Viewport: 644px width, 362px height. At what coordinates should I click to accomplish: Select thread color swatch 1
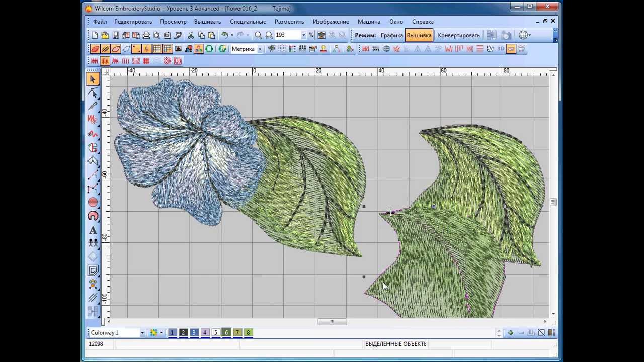click(173, 333)
